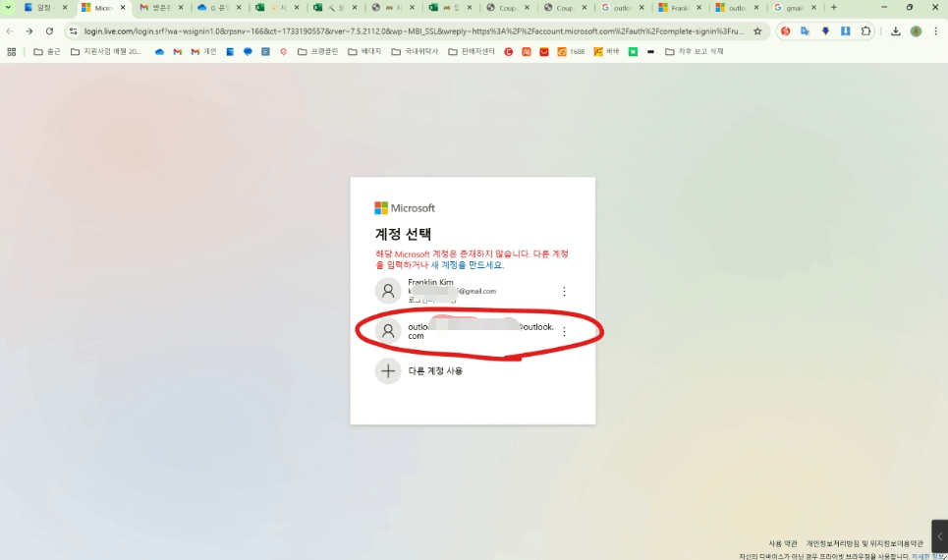Open the unlabeled Gmail bookmark

pyautogui.click(x=177, y=52)
